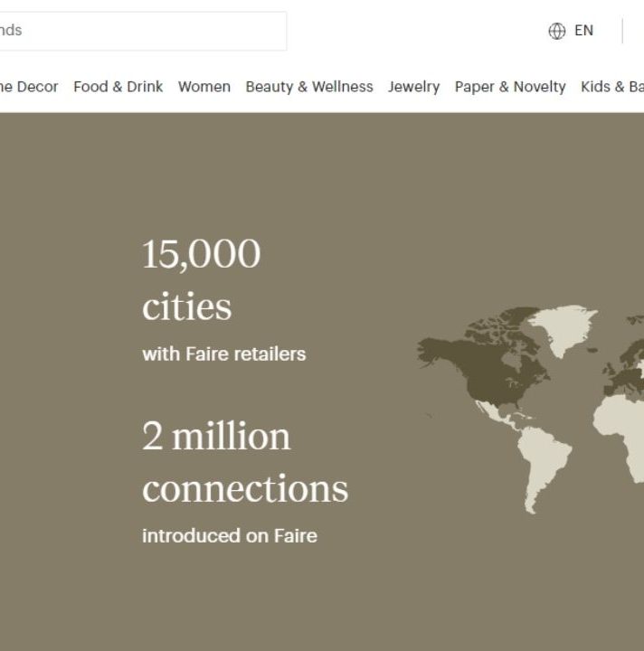The height and width of the screenshot is (651, 644).
Task: Focus the search input field
Action: pyautogui.click(x=142, y=31)
